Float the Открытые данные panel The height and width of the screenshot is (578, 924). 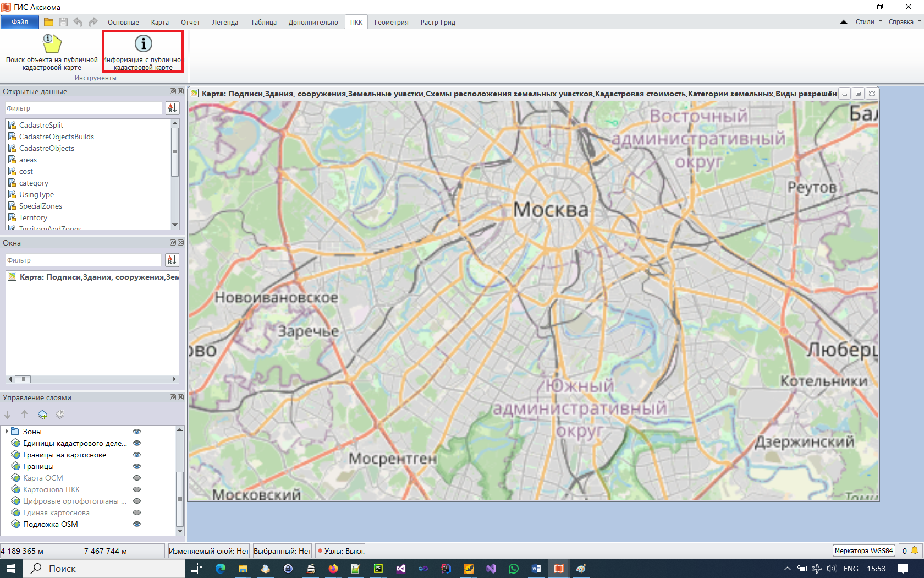(x=173, y=91)
